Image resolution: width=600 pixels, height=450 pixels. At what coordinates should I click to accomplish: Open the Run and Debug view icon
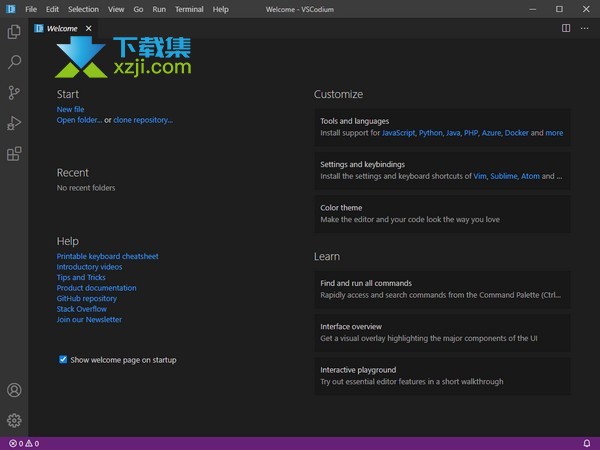pyautogui.click(x=14, y=123)
